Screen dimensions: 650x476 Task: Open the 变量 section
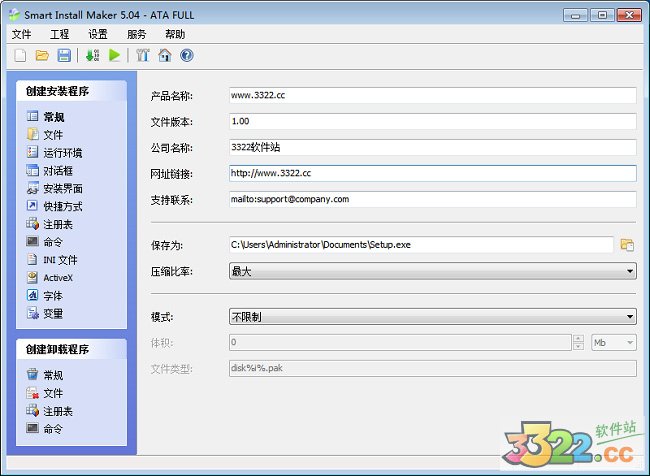[53, 313]
